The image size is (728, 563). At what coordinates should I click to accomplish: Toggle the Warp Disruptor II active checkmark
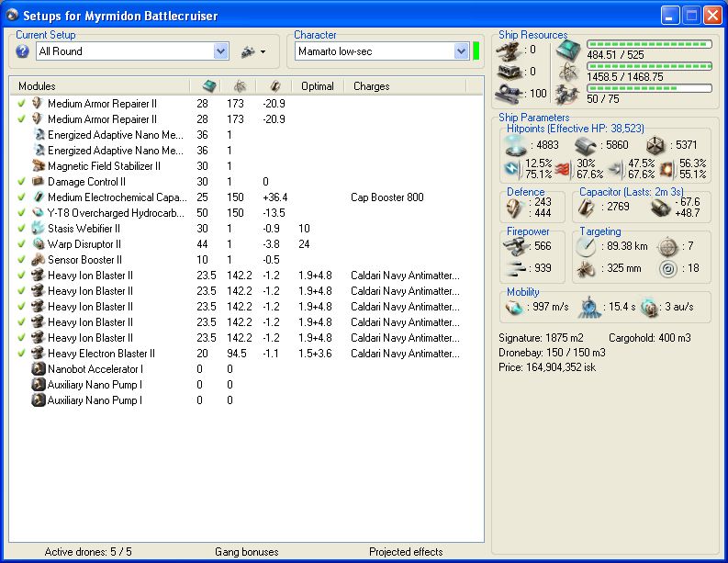(x=22, y=244)
